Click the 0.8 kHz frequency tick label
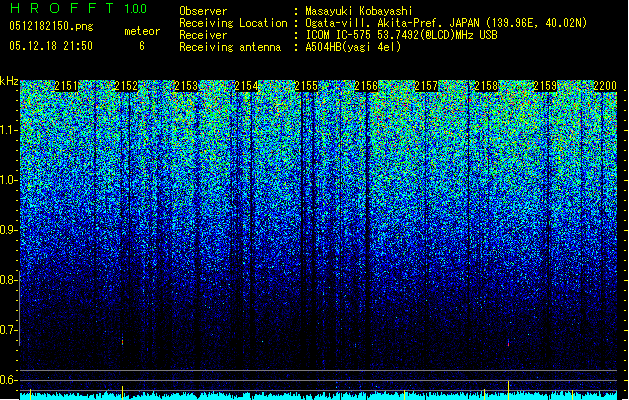629x400 pixels. coord(7,280)
